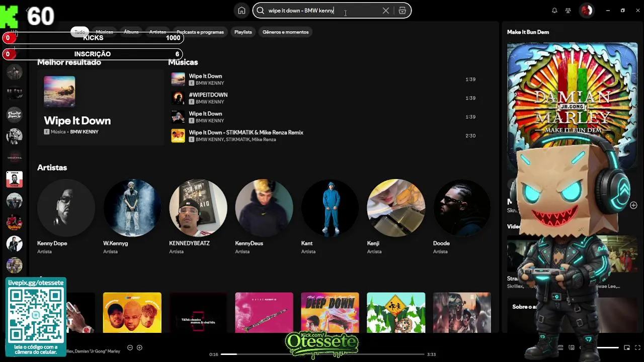Click Make It Bun Dem title in right panel
644x362 pixels.
(528, 32)
